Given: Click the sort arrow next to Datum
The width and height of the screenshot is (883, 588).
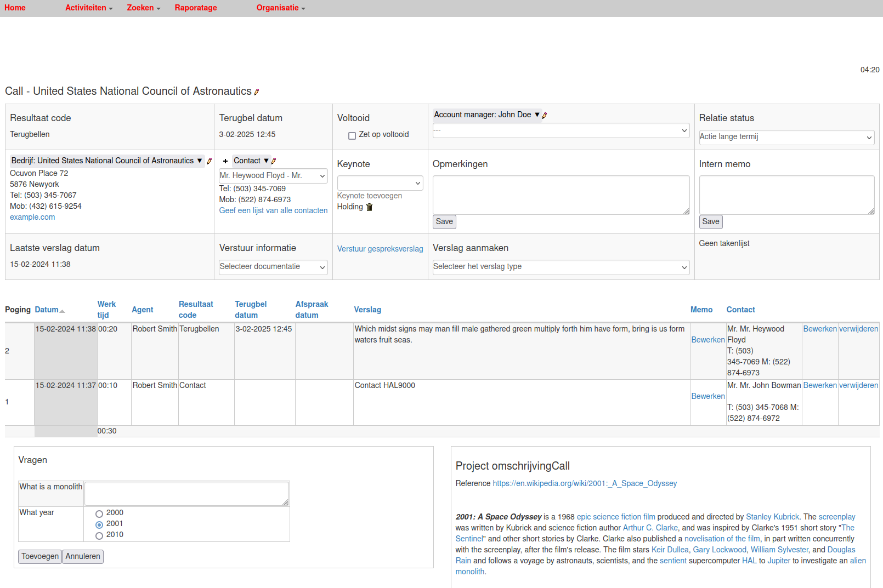Looking at the screenshot, I should (x=63, y=311).
